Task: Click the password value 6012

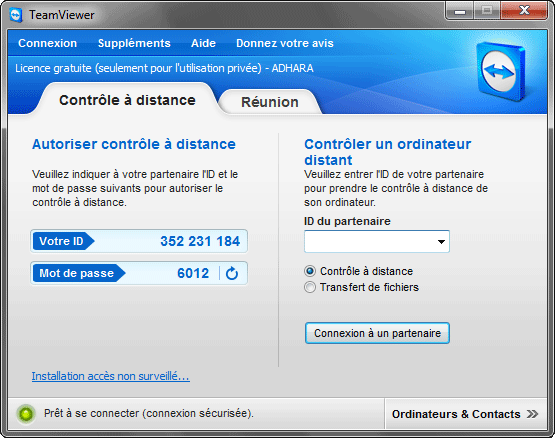Action: [193, 273]
